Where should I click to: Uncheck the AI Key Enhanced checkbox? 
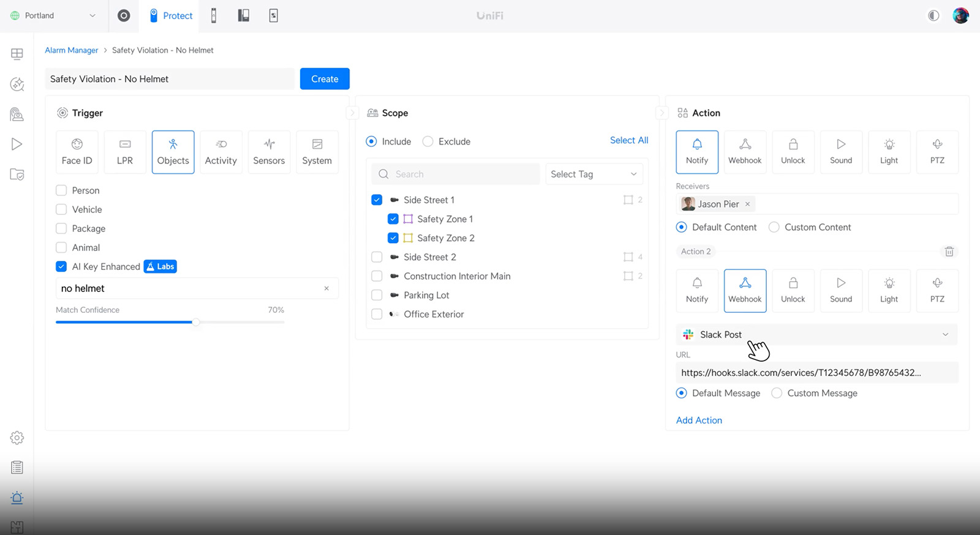click(x=61, y=266)
